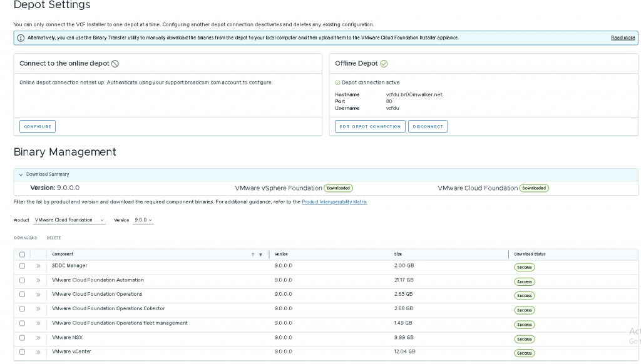The height and width of the screenshot is (364, 641).
Task: Expand details for the VMware NSX row
Action: pyautogui.click(x=38, y=338)
